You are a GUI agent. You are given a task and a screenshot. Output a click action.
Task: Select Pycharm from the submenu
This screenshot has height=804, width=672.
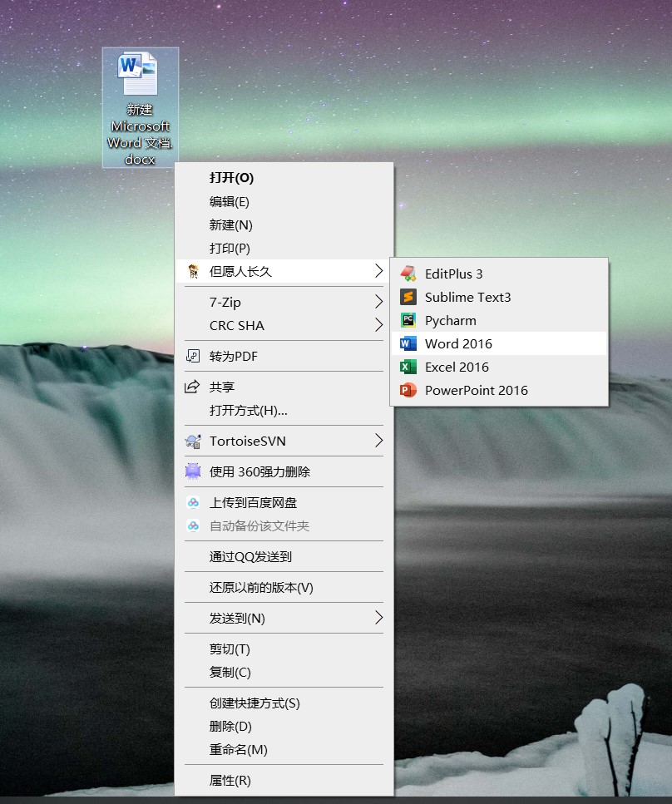point(451,320)
